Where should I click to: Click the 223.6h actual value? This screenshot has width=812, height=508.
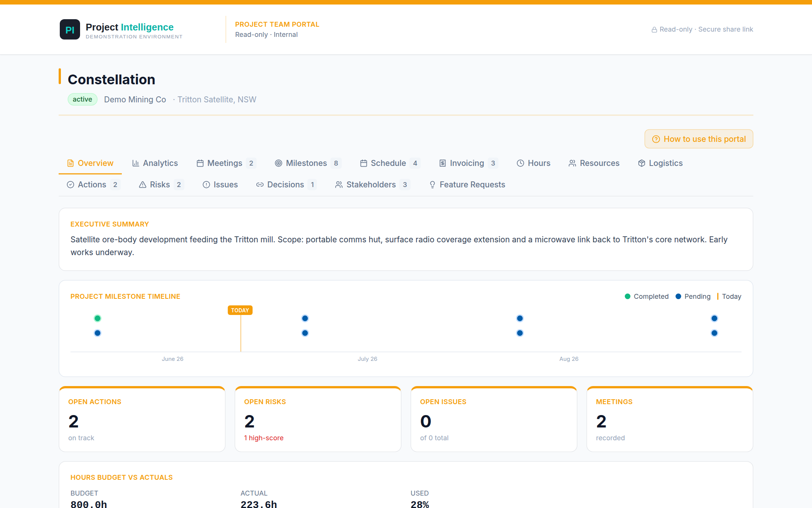click(259, 504)
